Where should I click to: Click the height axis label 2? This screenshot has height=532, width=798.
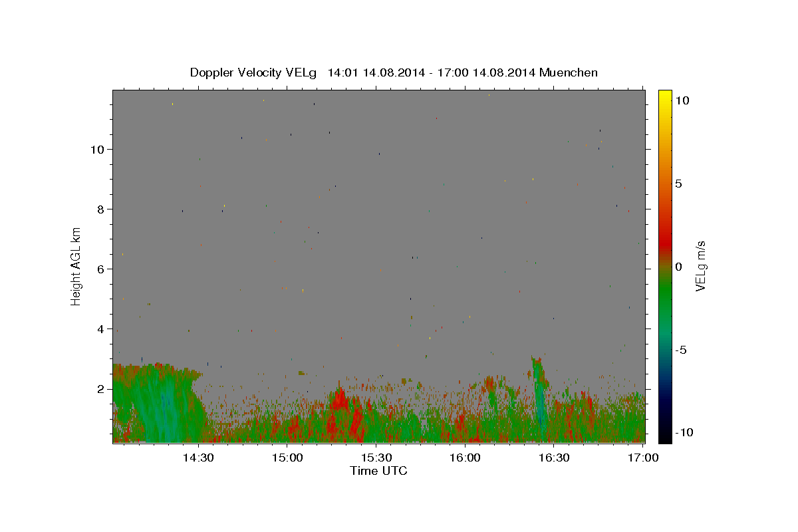click(101, 389)
